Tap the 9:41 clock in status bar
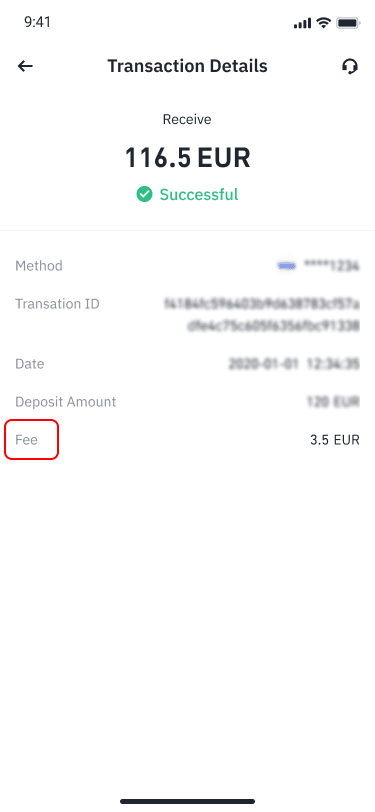375x812 pixels. [x=37, y=23]
